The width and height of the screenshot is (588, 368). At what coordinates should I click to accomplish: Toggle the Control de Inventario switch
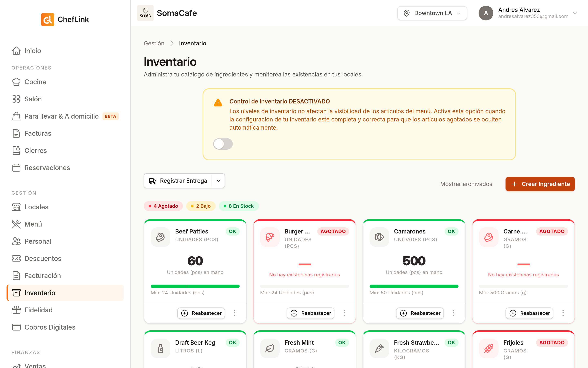[223, 144]
